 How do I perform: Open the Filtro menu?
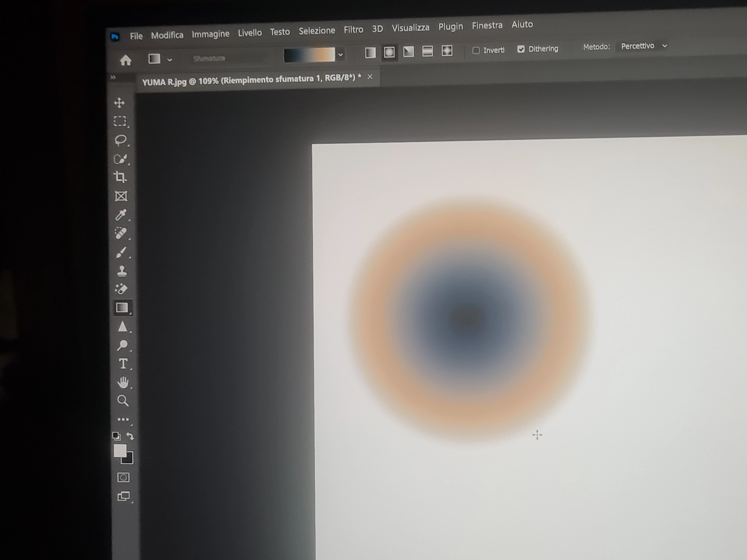[353, 30]
